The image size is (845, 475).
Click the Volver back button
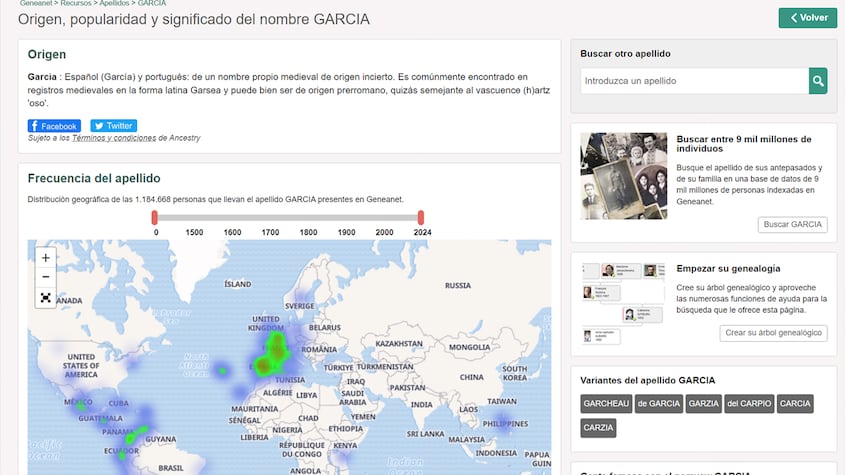[807, 18]
